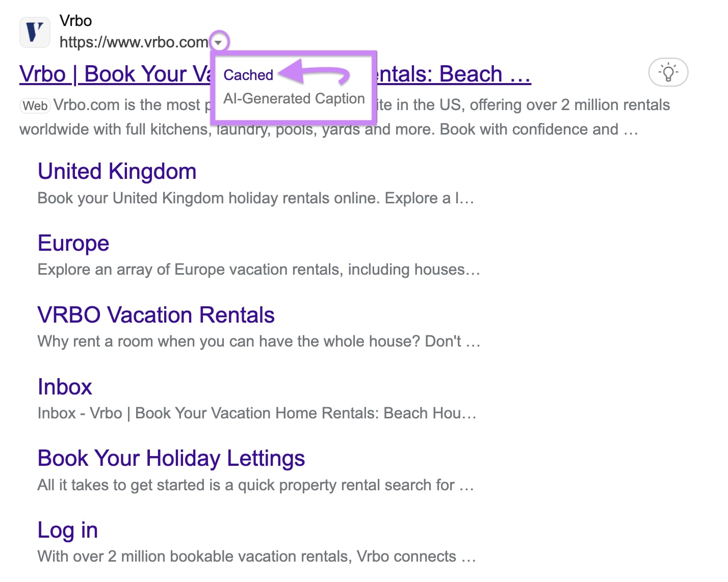
Task: Click the Book Your Holiday Lettings sitelink
Action: 171,458
